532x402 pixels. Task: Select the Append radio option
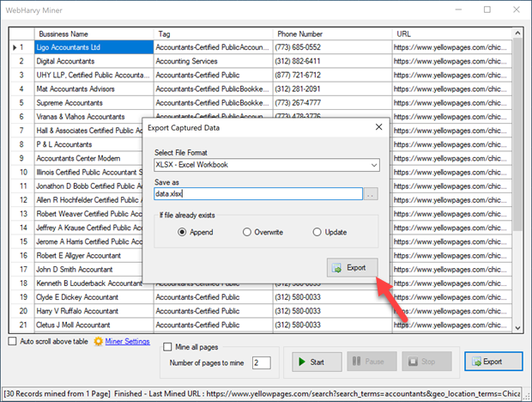tap(183, 232)
